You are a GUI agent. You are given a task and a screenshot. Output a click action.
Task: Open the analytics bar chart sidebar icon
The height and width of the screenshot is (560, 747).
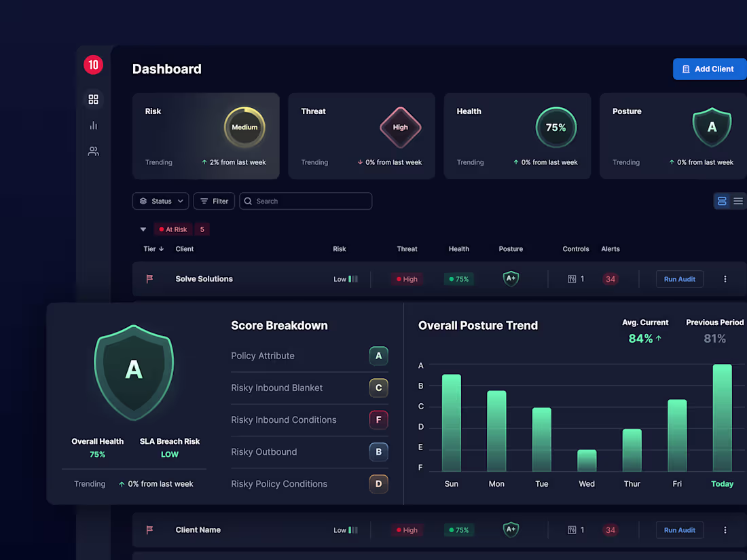(x=94, y=126)
